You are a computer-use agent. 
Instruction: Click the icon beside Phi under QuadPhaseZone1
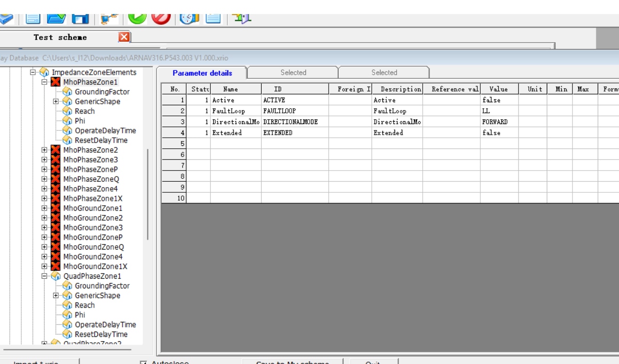[67, 315]
